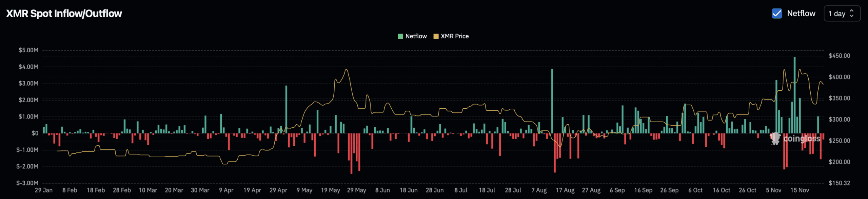
Task: Click the 29 Jan date label
Action: pos(43,190)
